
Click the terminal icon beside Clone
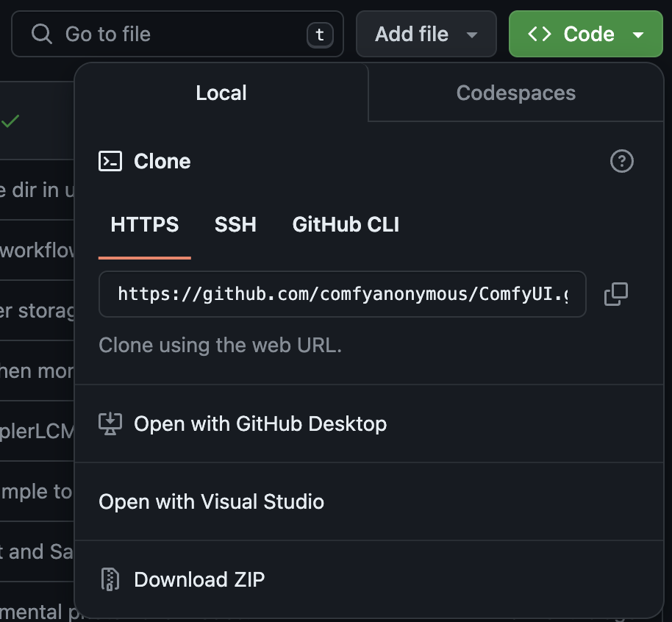tap(110, 161)
